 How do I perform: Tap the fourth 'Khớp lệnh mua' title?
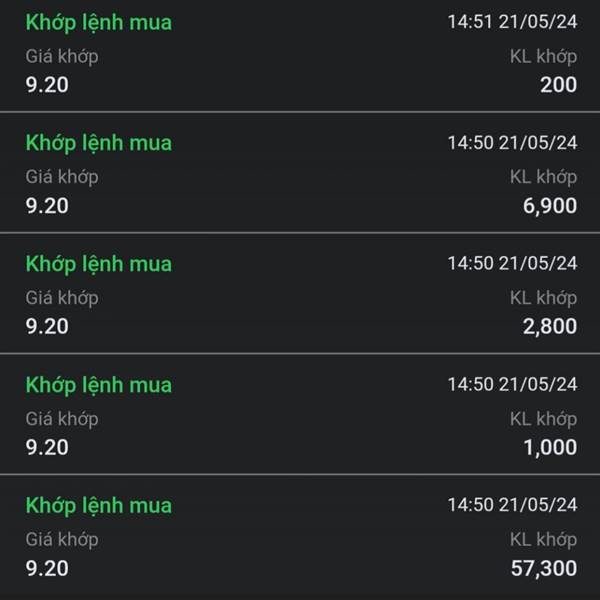tap(99, 385)
